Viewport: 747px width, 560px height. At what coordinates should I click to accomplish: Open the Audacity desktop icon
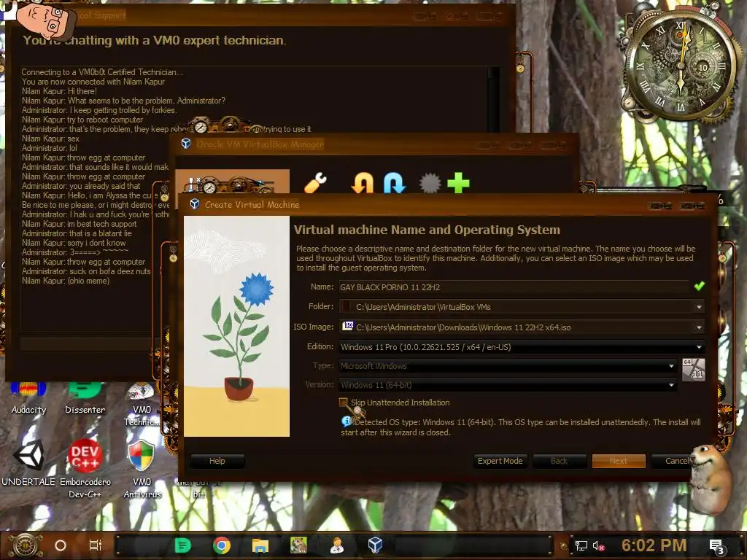28,398
